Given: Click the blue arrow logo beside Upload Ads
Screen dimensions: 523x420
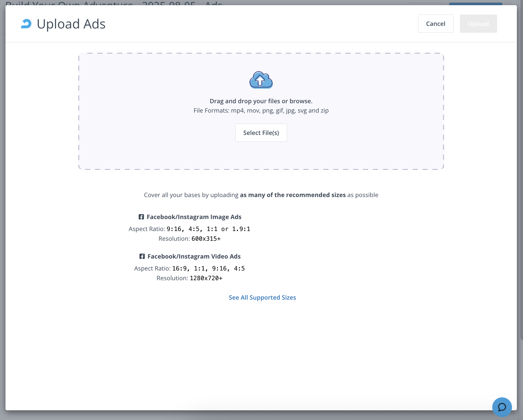Looking at the screenshot, I should (26, 24).
